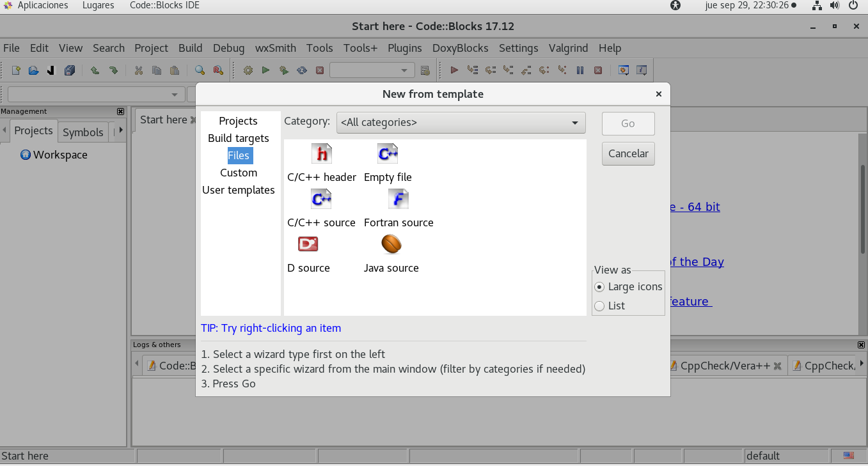
Task: Close the Management panel with its X box
Action: click(x=120, y=111)
